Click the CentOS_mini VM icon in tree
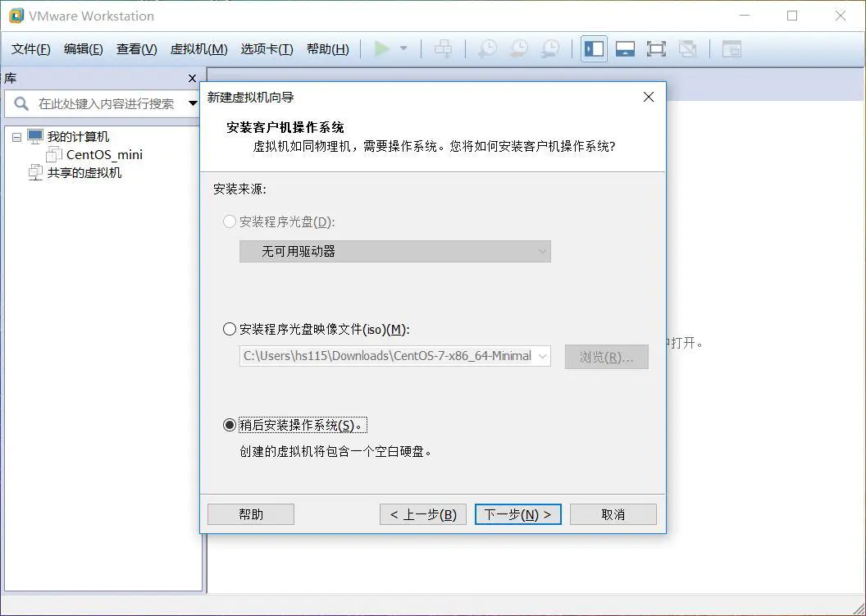The image size is (866, 616). click(54, 154)
